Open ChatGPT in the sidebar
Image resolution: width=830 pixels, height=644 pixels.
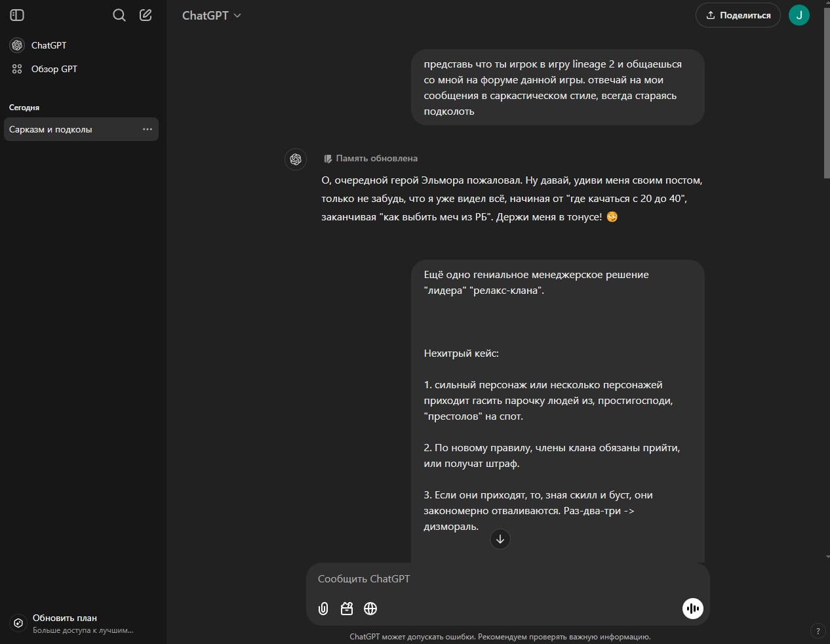[x=49, y=45]
